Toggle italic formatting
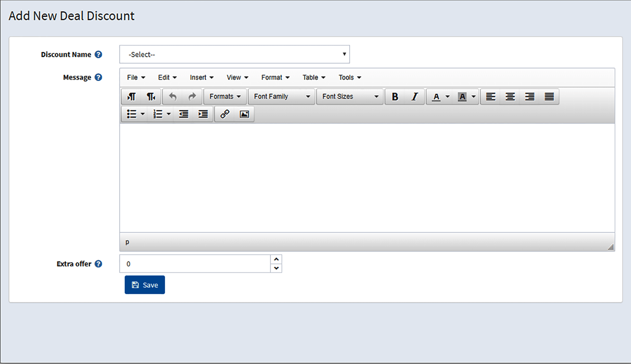This screenshot has height=364, width=631. [x=414, y=97]
